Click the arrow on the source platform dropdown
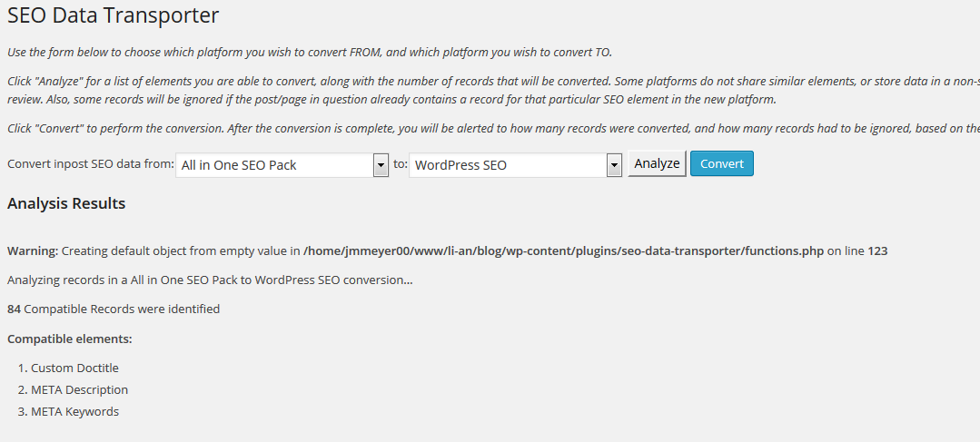Viewport: 980px width, 442px height. (381, 166)
